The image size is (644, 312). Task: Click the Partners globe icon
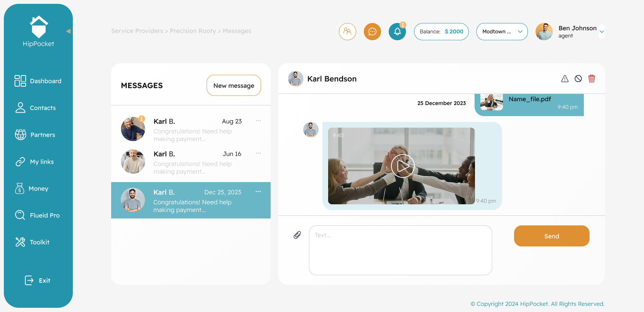coord(21,135)
